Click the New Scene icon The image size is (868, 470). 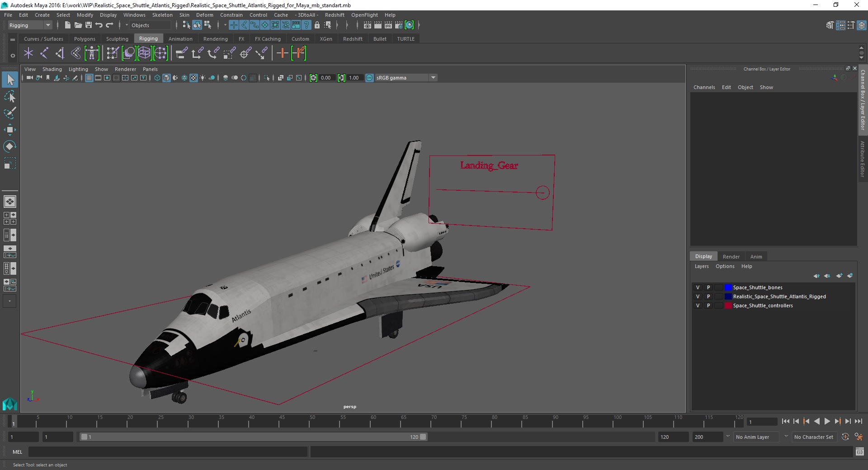[67, 25]
